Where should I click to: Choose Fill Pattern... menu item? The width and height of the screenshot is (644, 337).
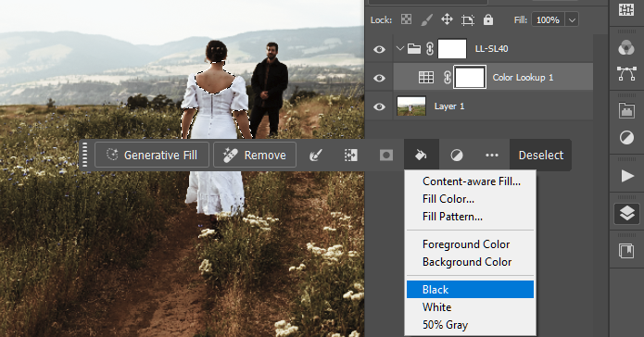point(471,217)
